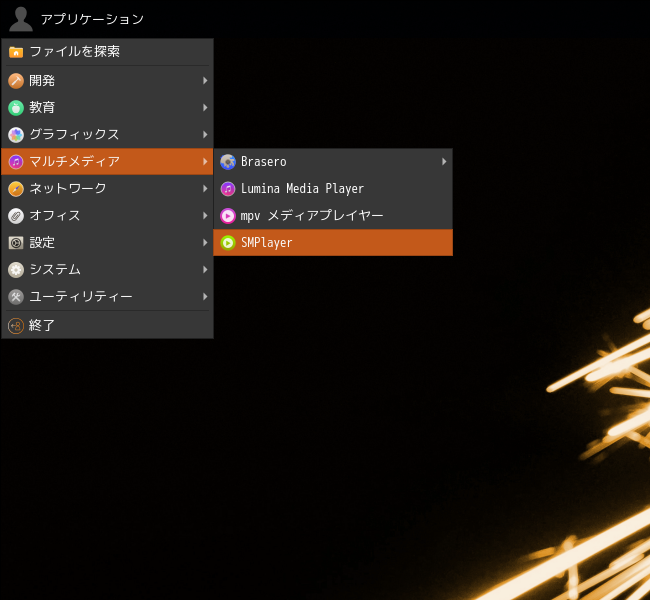Select the マルチメディア menu entry
This screenshot has width=650, height=600.
click(107, 161)
